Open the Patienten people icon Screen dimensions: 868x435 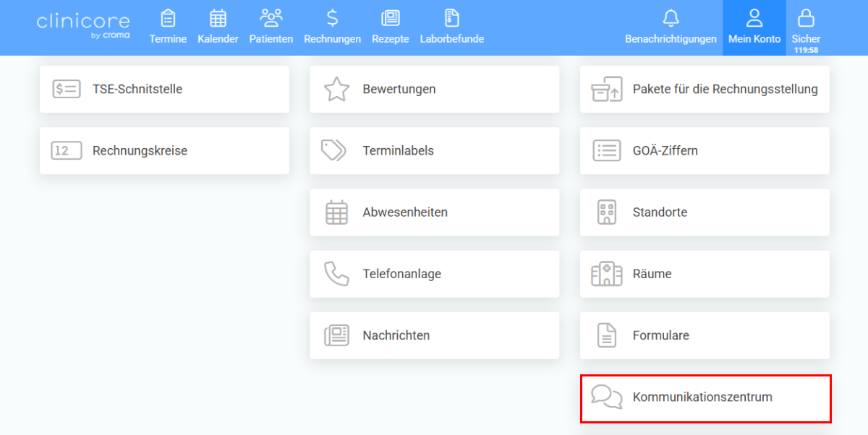[x=271, y=18]
